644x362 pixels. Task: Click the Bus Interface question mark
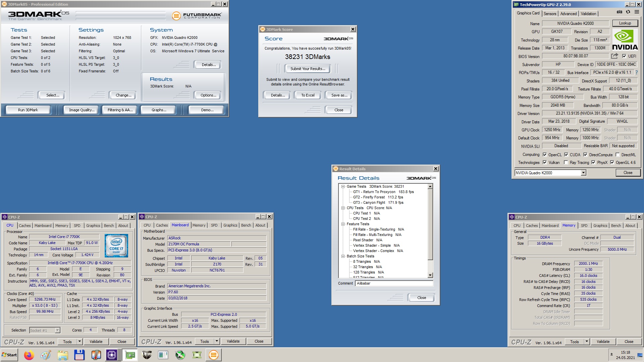click(636, 72)
